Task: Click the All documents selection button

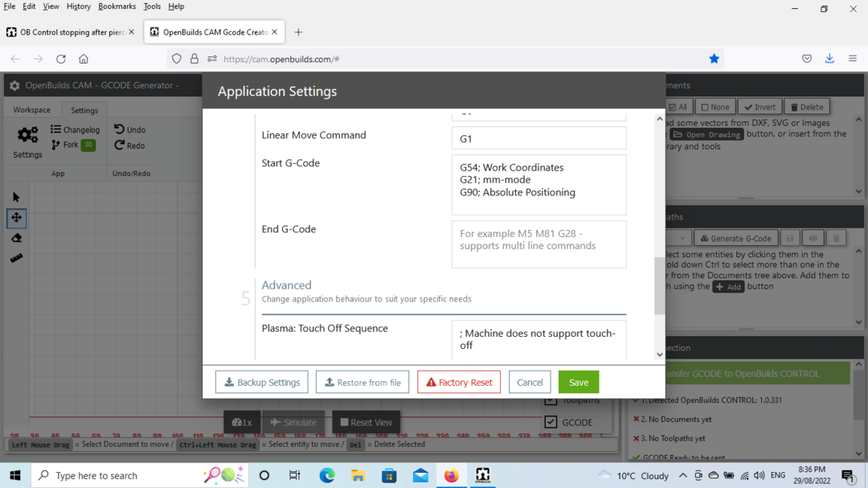Action: coord(678,107)
